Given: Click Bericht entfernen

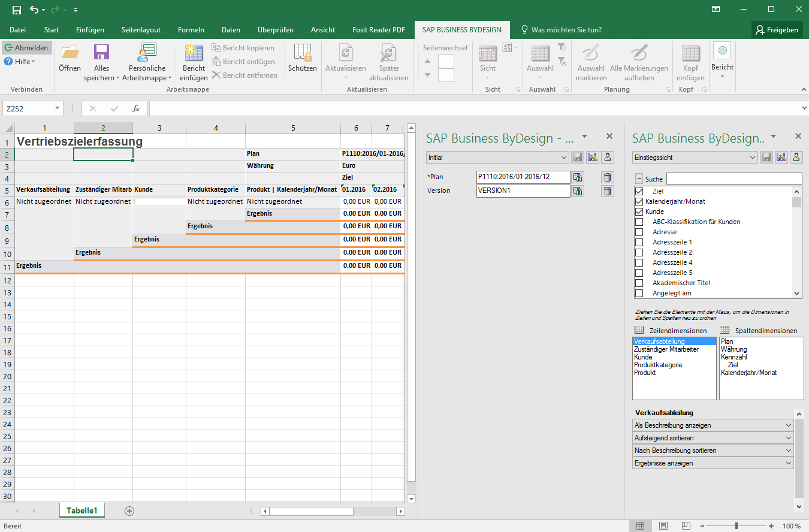Looking at the screenshot, I should point(244,75).
